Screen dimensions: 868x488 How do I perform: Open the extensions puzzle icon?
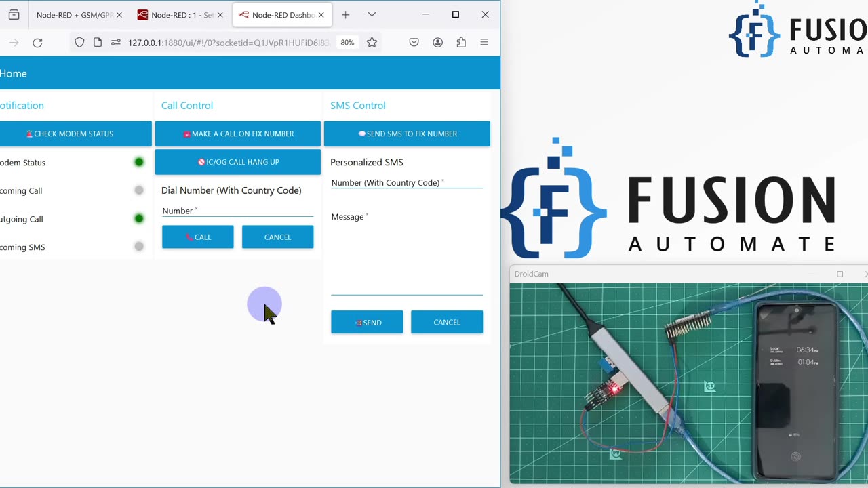tap(461, 43)
